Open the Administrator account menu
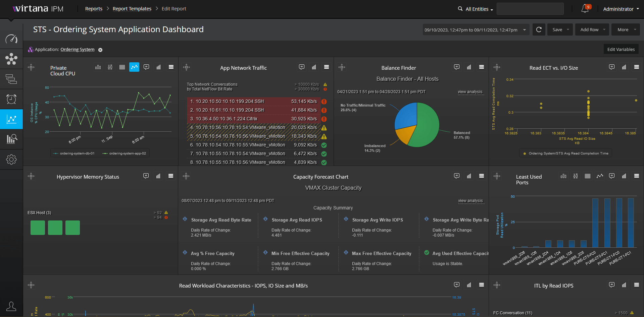The height and width of the screenshot is (317, 644). pyautogui.click(x=621, y=9)
